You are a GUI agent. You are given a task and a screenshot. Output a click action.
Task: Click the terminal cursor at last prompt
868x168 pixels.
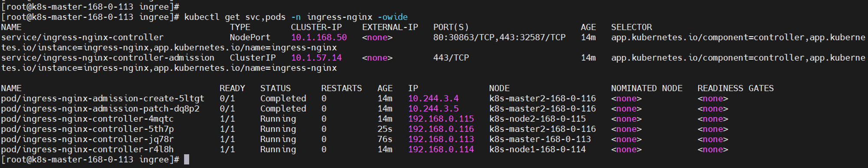point(187,159)
